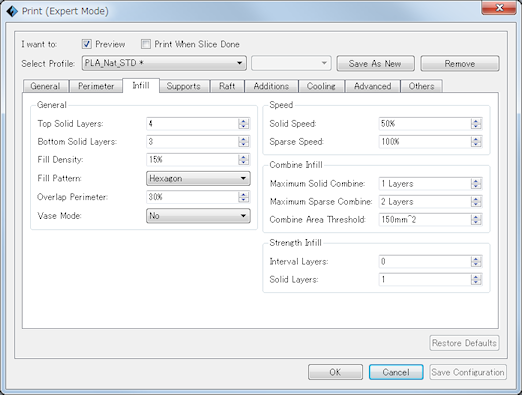Switch to the Perimeter tab
Screen dimensions: 522x395
(96, 86)
